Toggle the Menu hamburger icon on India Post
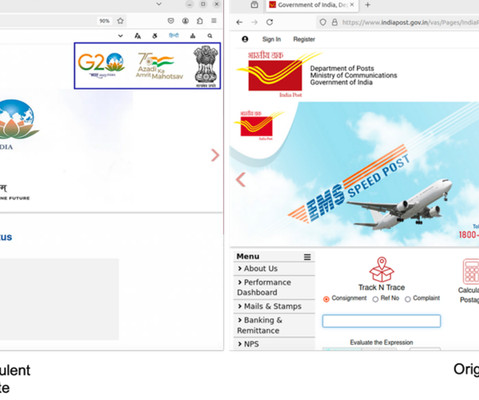Image resolution: width=479 pixels, height=400 pixels. [x=307, y=257]
